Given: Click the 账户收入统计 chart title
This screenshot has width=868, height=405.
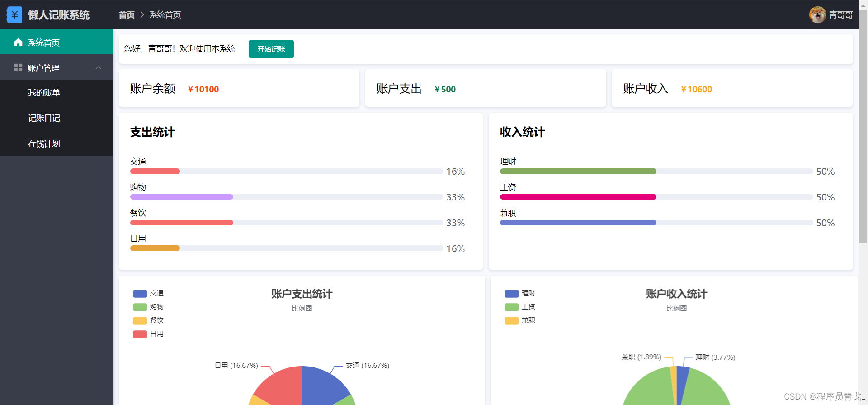Looking at the screenshot, I should click(x=676, y=294).
